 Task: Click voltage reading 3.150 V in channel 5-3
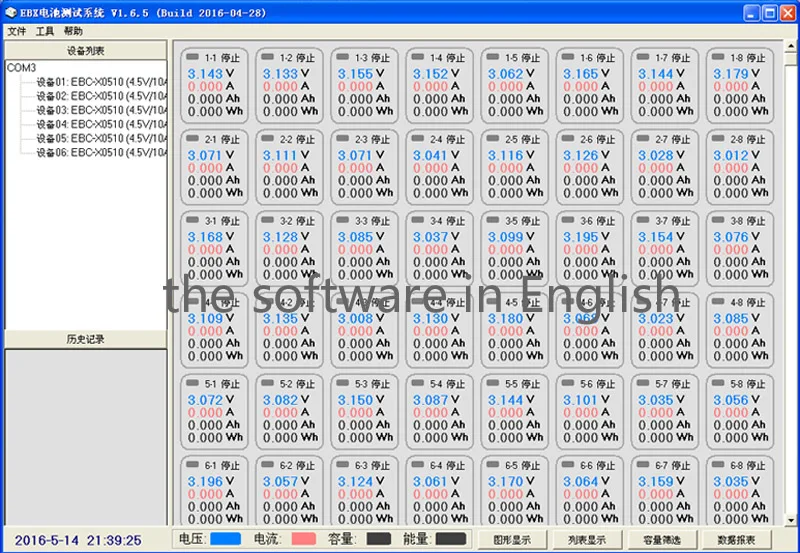point(361,399)
